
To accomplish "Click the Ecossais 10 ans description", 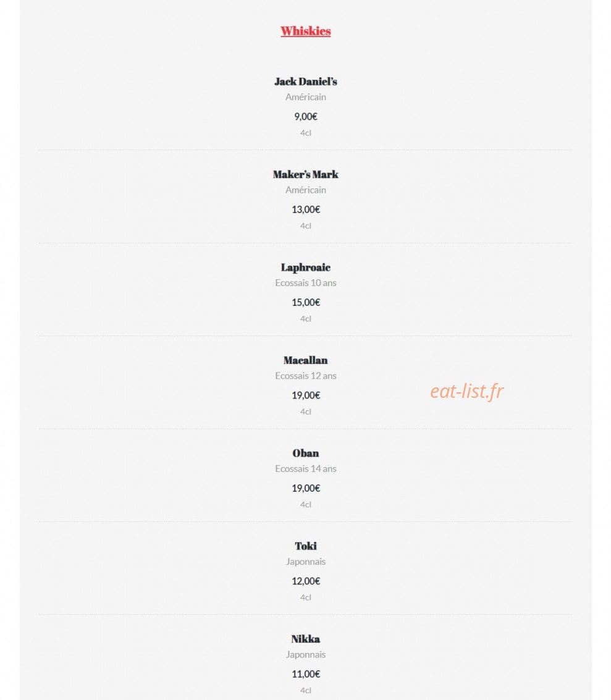I will pos(305,282).
